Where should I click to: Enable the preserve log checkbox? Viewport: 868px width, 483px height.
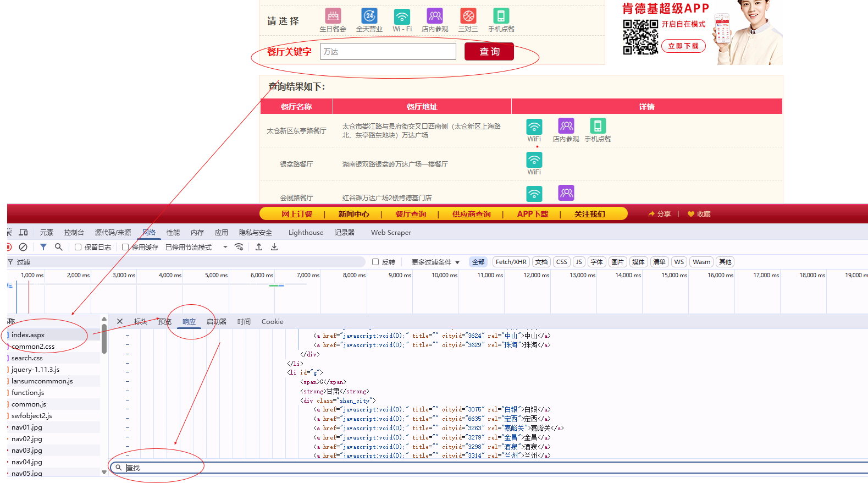78,248
